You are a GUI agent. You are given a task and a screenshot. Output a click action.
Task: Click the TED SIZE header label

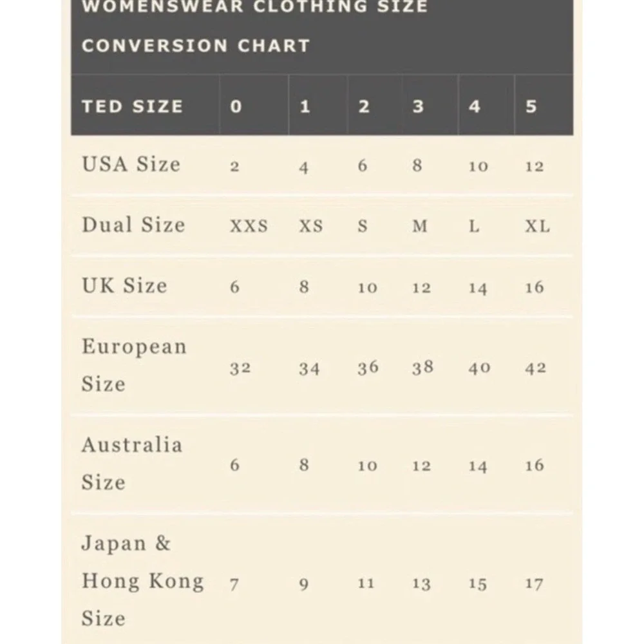[132, 106]
